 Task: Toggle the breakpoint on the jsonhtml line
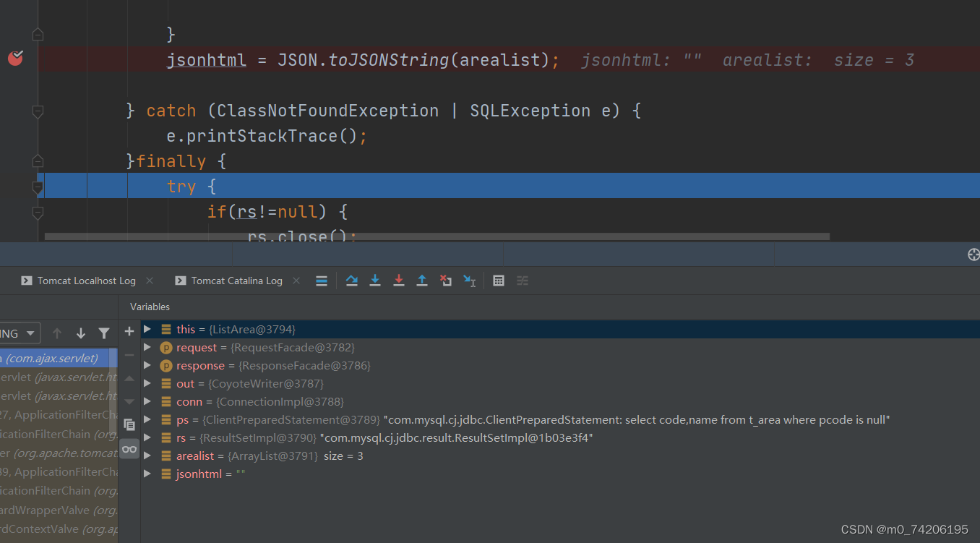click(x=15, y=59)
